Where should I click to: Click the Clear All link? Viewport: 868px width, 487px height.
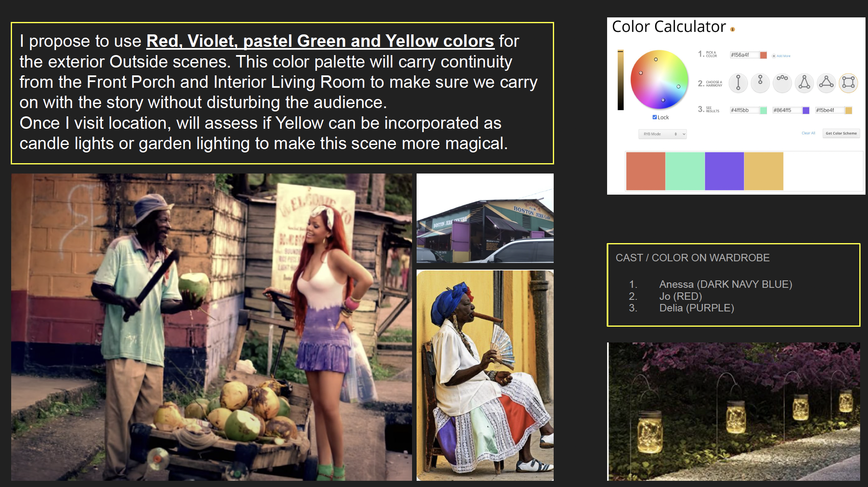click(808, 133)
